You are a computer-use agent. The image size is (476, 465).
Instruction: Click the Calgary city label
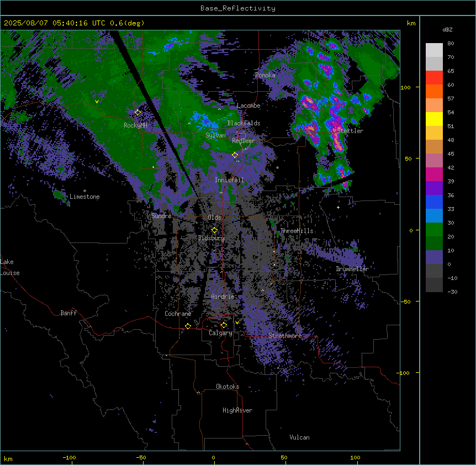[x=221, y=333]
